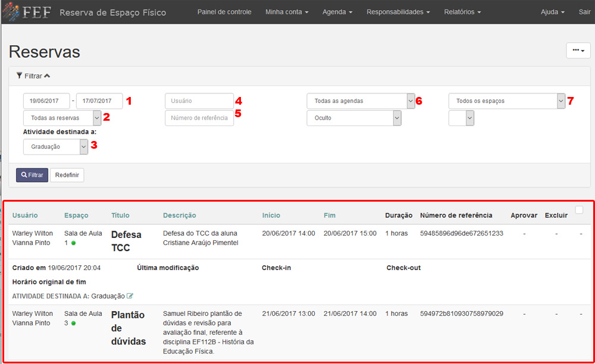
Task: Click reference number 594972b810930758979029
Action: pos(462,313)
